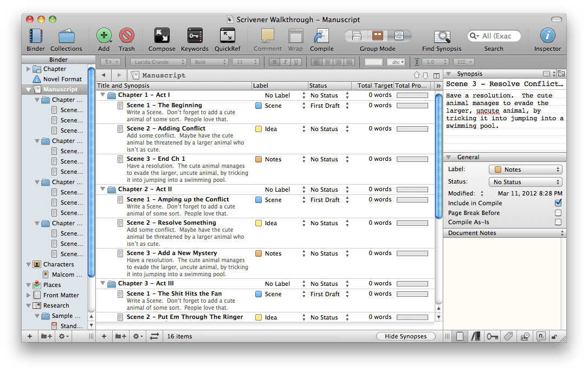The height and width of the screenshot is (372, 588).
Task: Click yellow label swatch for Scene 2 – Adding Conflict
Action: point(259,129)
